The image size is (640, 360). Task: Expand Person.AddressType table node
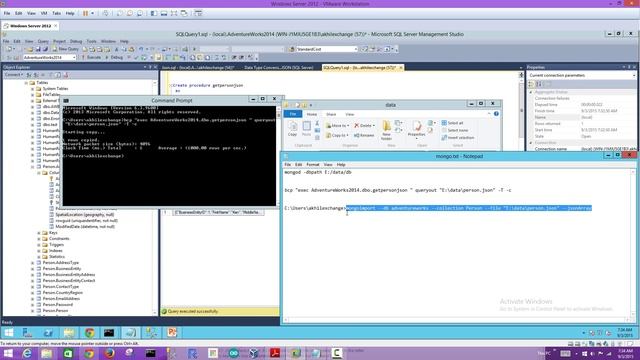pos(33,263)
